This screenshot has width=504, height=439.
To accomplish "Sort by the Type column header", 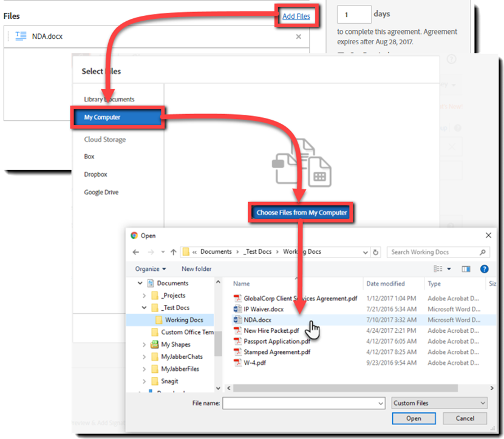I will point(434,284).
